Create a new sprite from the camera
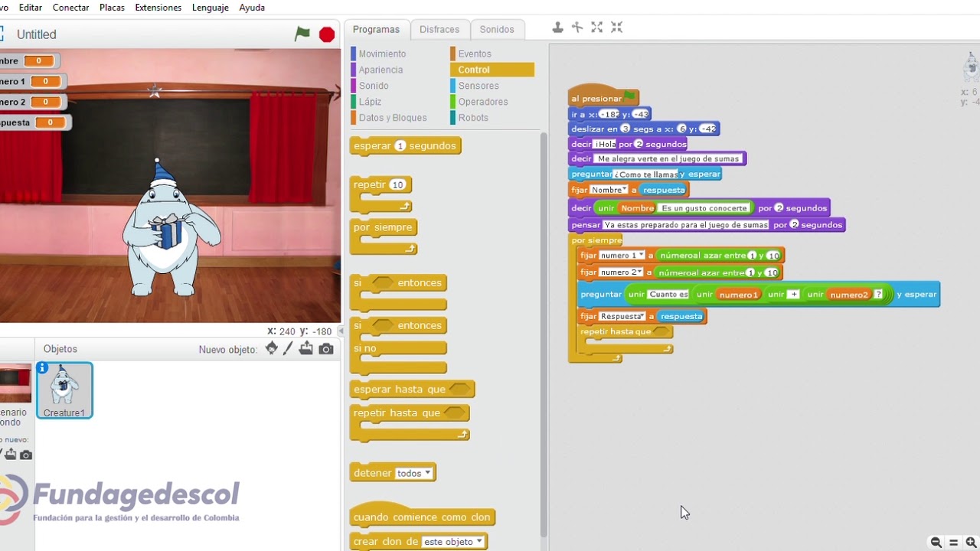 [326, 349]
